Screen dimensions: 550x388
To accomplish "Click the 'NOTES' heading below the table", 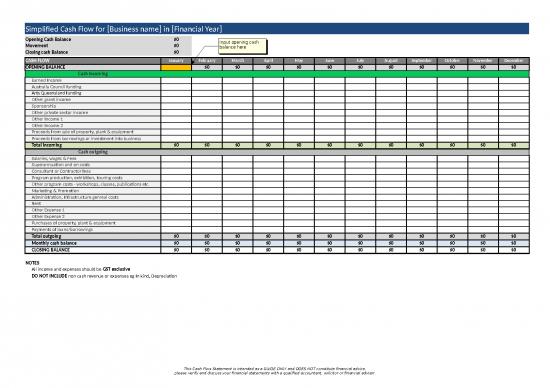I will [32, 263].
